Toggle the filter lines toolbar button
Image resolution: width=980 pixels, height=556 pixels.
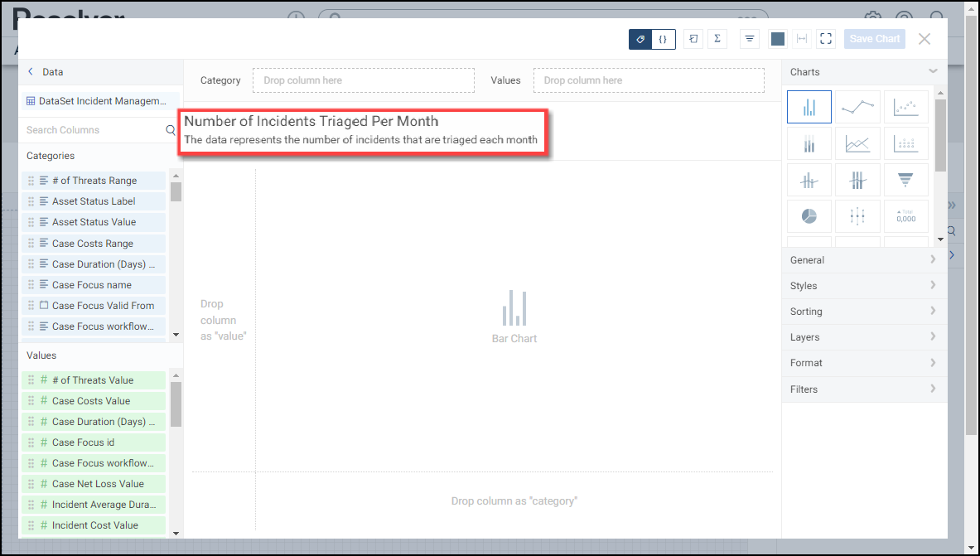coord(750,39)
